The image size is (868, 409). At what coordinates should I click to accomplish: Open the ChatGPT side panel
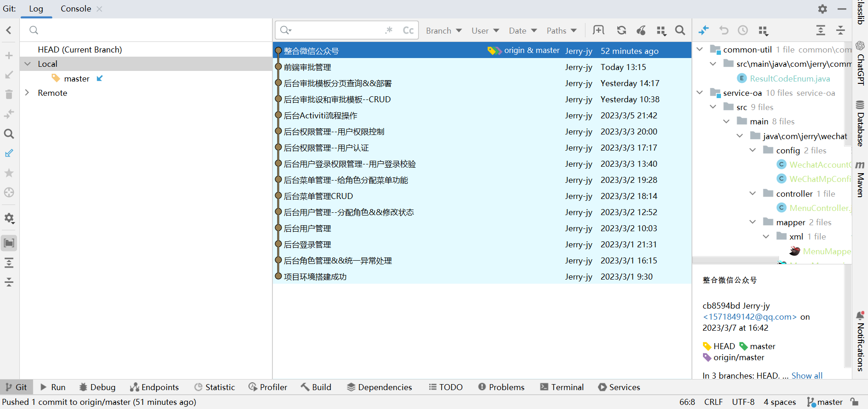(860, 63)
